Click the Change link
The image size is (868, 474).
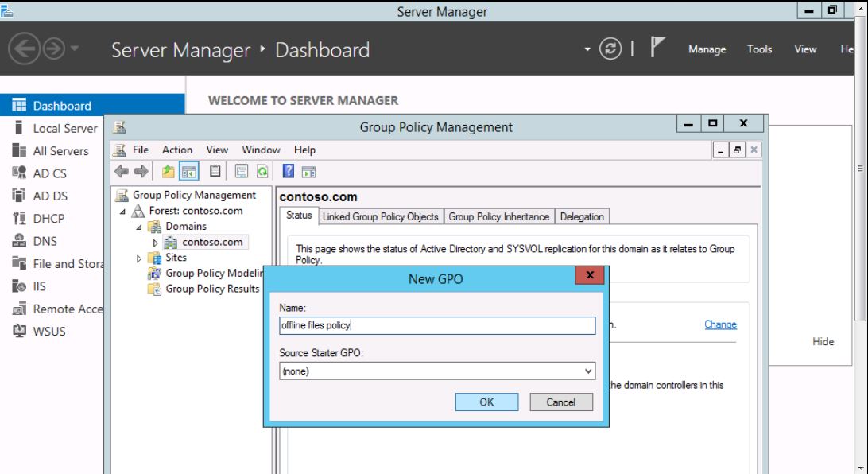(720, 324)
